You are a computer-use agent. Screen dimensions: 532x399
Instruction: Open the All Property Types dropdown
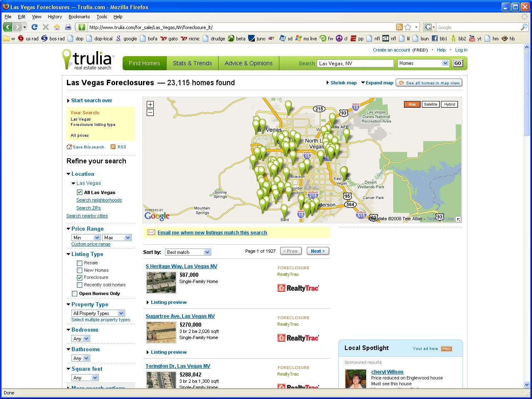coord(98,313)
